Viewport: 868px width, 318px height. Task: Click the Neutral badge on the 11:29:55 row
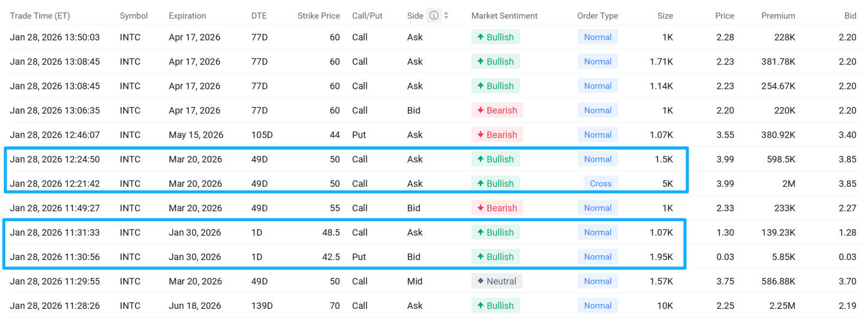click(497, 281)
